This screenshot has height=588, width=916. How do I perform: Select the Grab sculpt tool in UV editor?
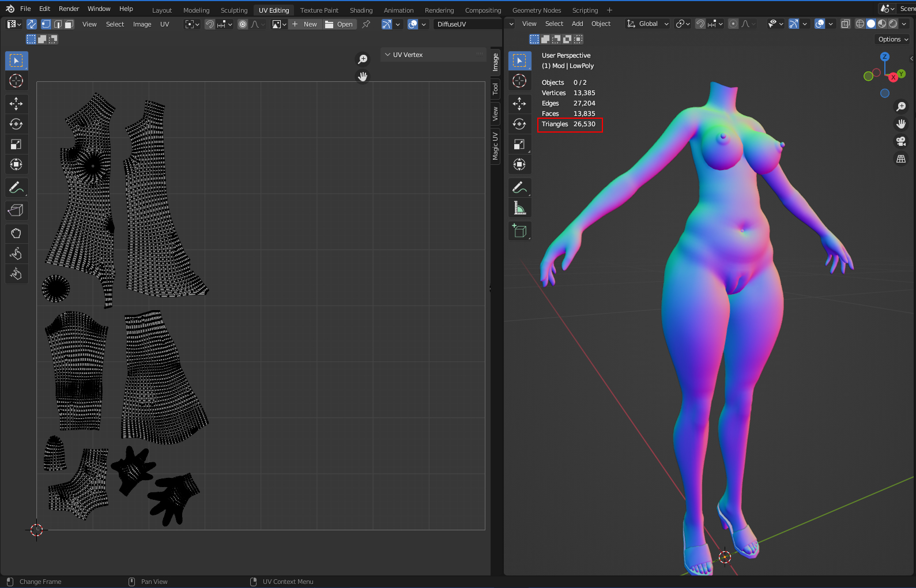pos(16,233)
